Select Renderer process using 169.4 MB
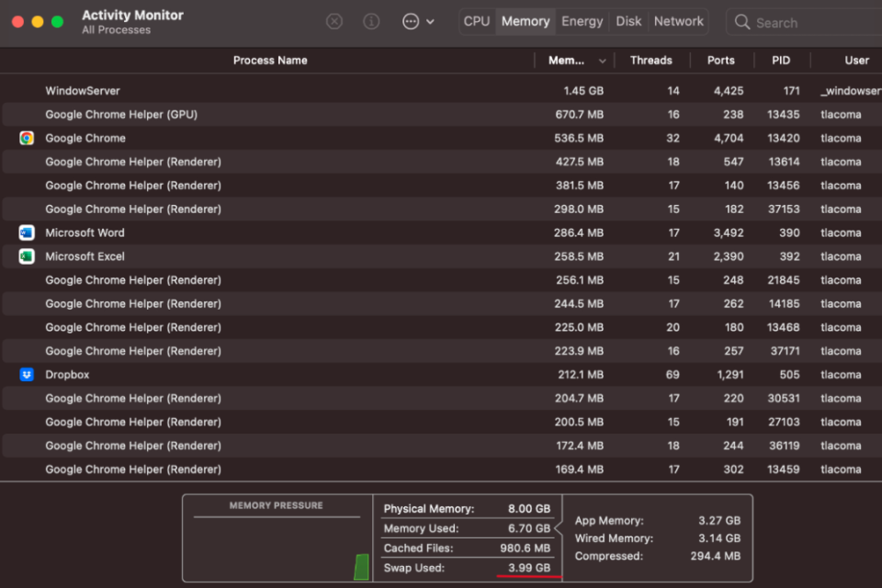Image resolution: width=882 pixels, height=588 pixels. pyautogui.click(x=441, y=469)
